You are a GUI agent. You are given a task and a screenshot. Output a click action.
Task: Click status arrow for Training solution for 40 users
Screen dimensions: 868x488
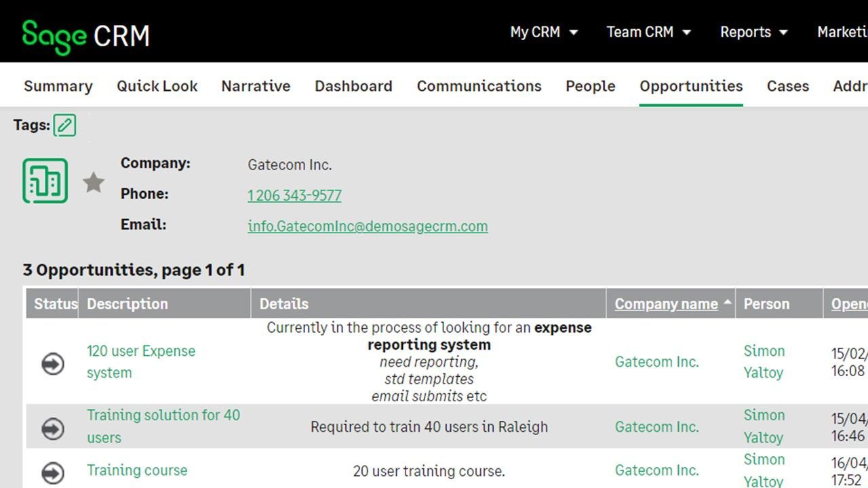coord(53,428)
